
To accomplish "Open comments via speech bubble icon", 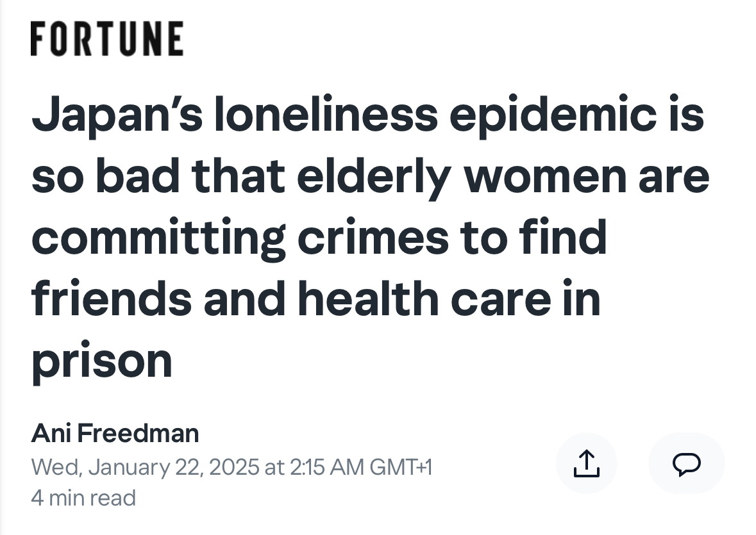I will point(686,463).
